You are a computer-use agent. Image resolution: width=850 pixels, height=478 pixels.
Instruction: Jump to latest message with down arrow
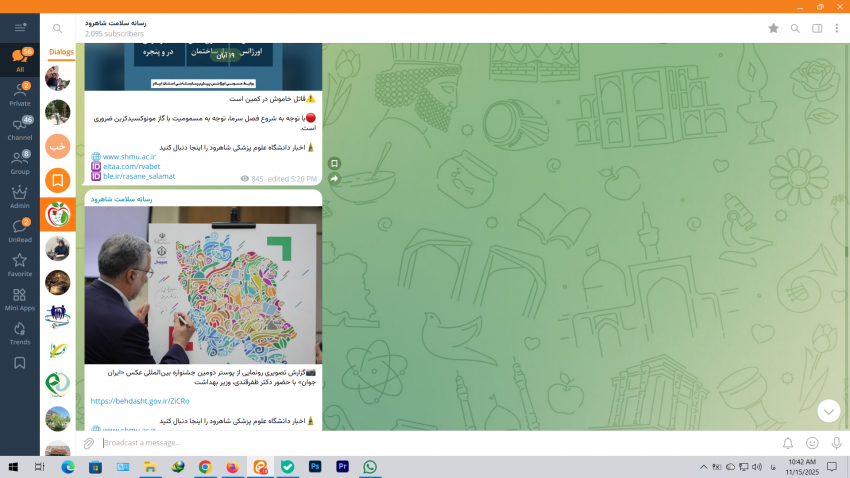point(828,411)
